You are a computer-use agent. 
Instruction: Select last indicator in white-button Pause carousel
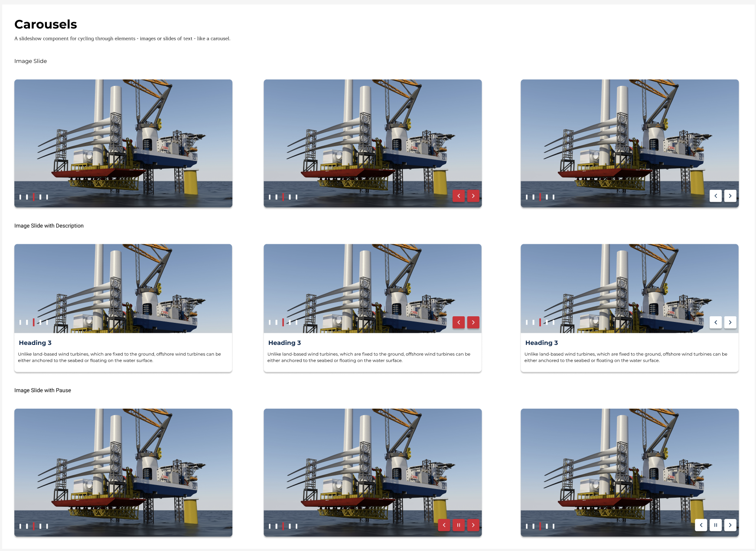point(554,526)
